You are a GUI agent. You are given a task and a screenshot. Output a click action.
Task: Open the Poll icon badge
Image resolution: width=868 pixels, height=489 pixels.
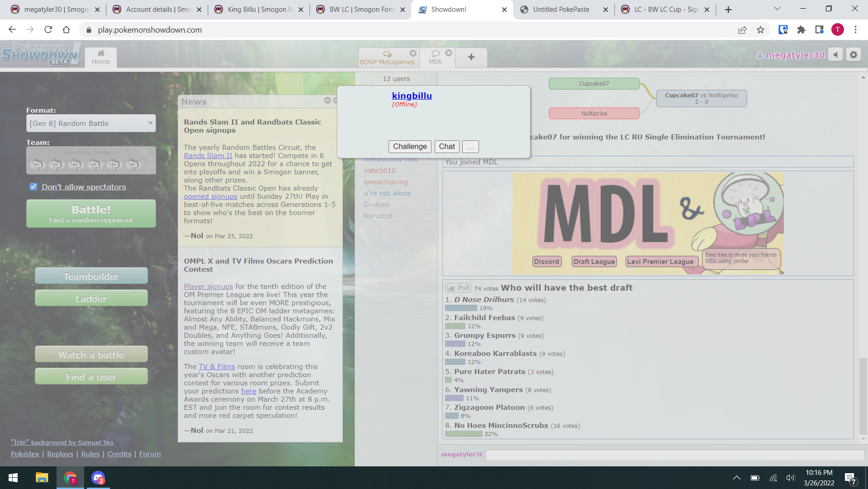coord(458,288)
